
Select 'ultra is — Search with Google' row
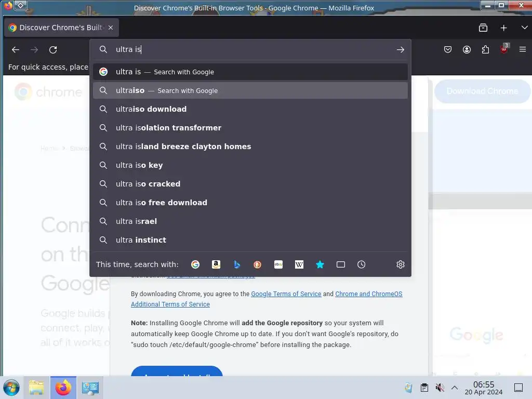pyautogui.click(x=250, y=72)
